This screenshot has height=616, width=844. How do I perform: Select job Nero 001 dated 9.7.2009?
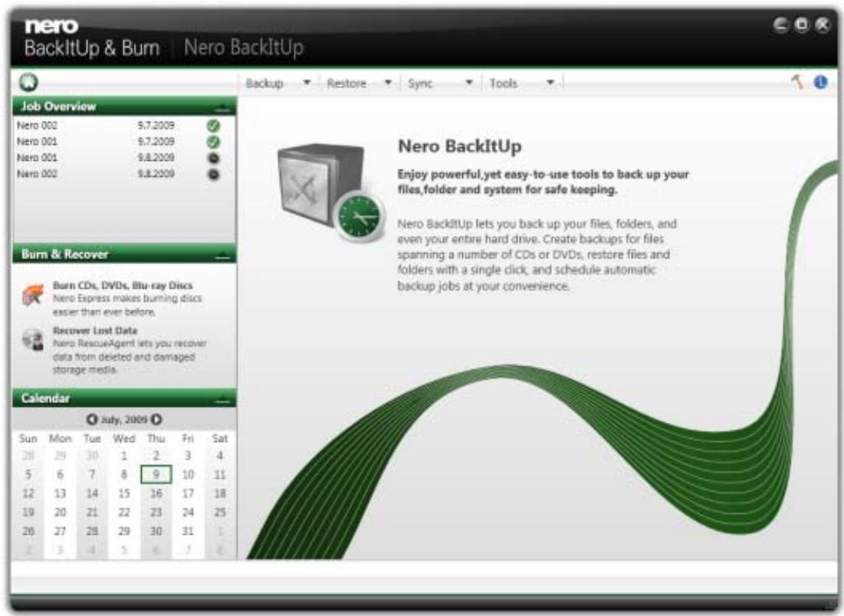coord(123,142)
